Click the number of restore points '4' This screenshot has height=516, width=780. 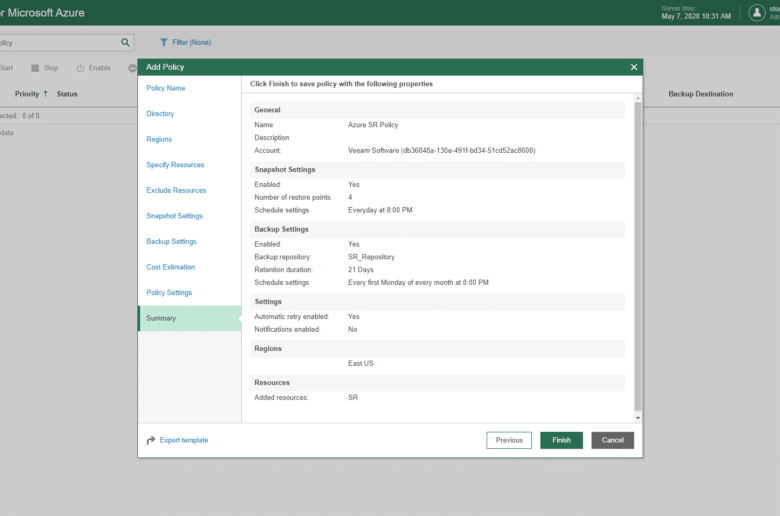350,197
